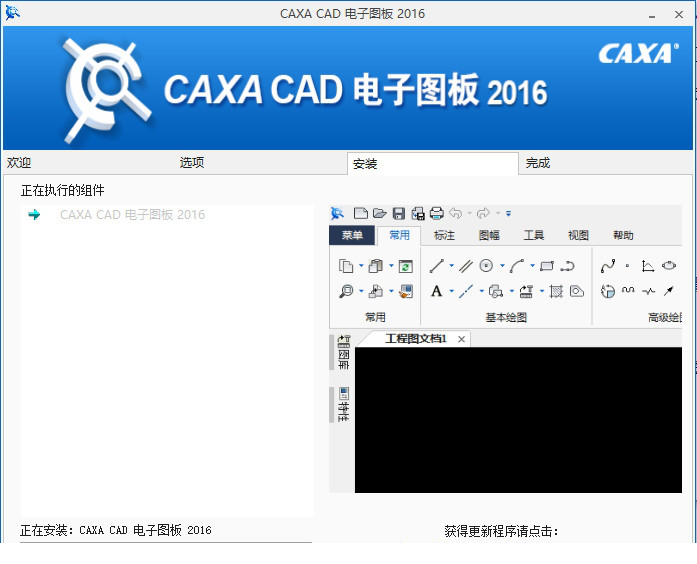Image resolution: width=697 pixels, height=564 pixels.
Task: Select the Break line zigzag tool
Action: click(649, 292)
